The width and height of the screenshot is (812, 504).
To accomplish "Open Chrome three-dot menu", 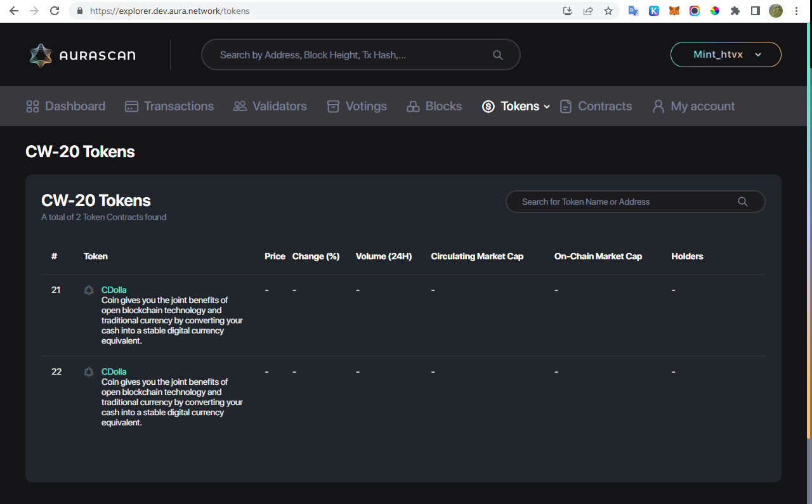I will [796, 11].
